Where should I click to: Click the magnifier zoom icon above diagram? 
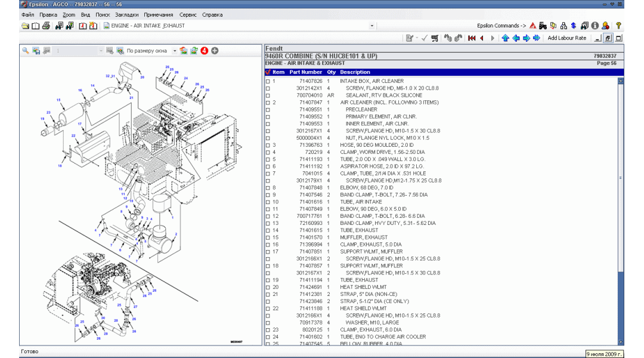26,51
